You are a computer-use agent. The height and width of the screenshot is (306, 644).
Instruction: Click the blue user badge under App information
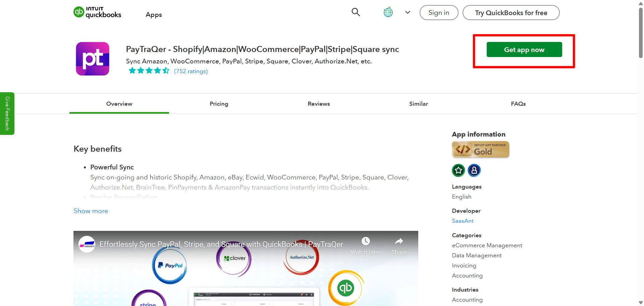pyautogui.click(x=474, y=170)
